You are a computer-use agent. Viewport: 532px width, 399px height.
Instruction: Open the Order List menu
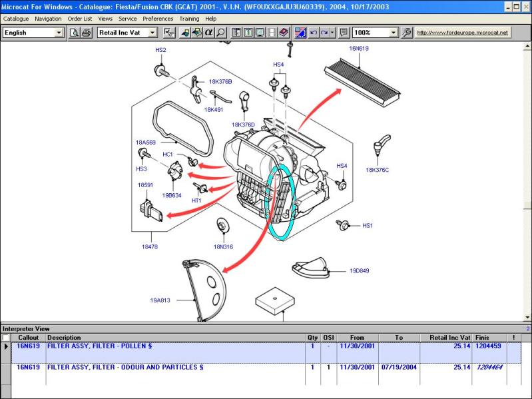coord(79,19)
